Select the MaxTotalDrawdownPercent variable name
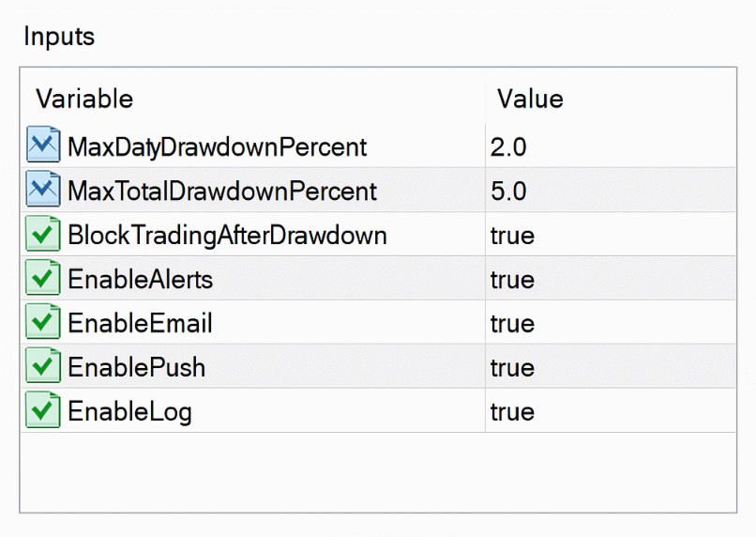The image size is (756, 537). [x=222, y=192]
